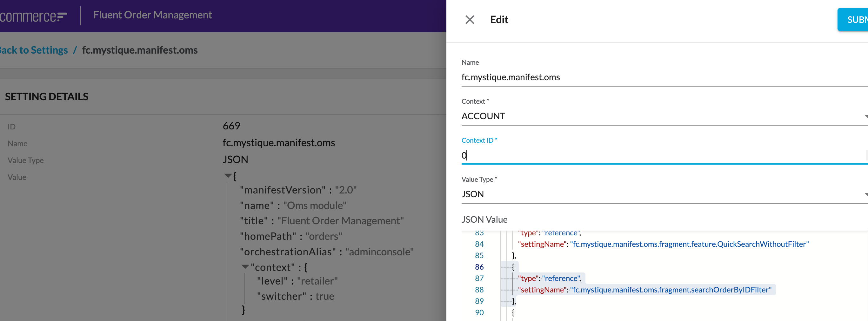Screen dimensions: 868x321
Task: Click line number 90 in JSON editor
Action: 479,312
